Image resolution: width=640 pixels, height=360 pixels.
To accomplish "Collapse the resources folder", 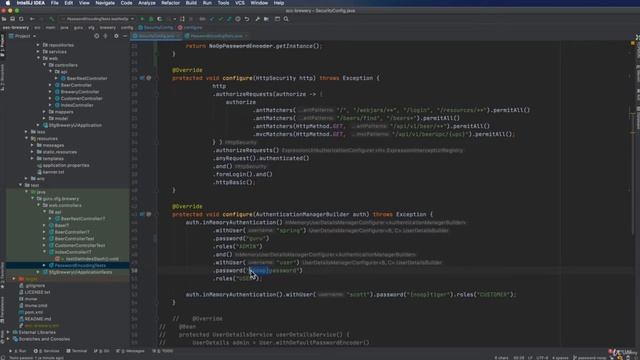I will [26, 138].
